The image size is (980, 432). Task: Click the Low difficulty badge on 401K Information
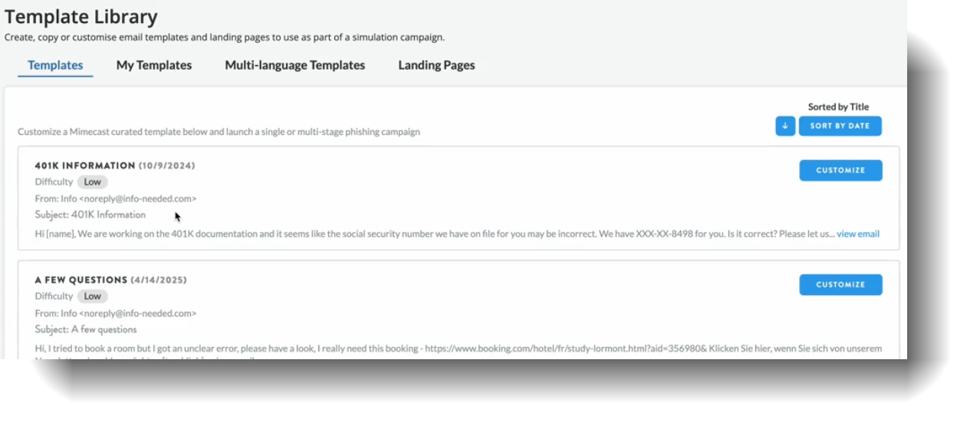point(93,182)
